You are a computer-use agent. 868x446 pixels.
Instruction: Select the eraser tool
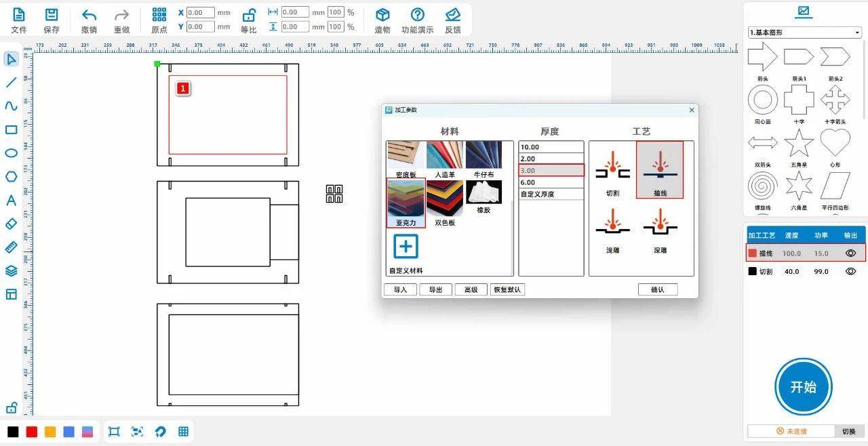pos(11,224)
